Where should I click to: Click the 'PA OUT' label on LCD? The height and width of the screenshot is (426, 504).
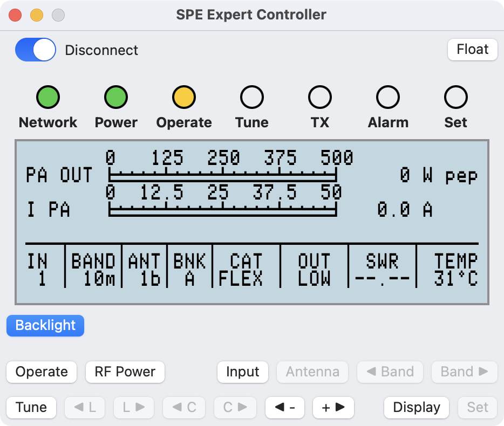(x=59, y=175)
